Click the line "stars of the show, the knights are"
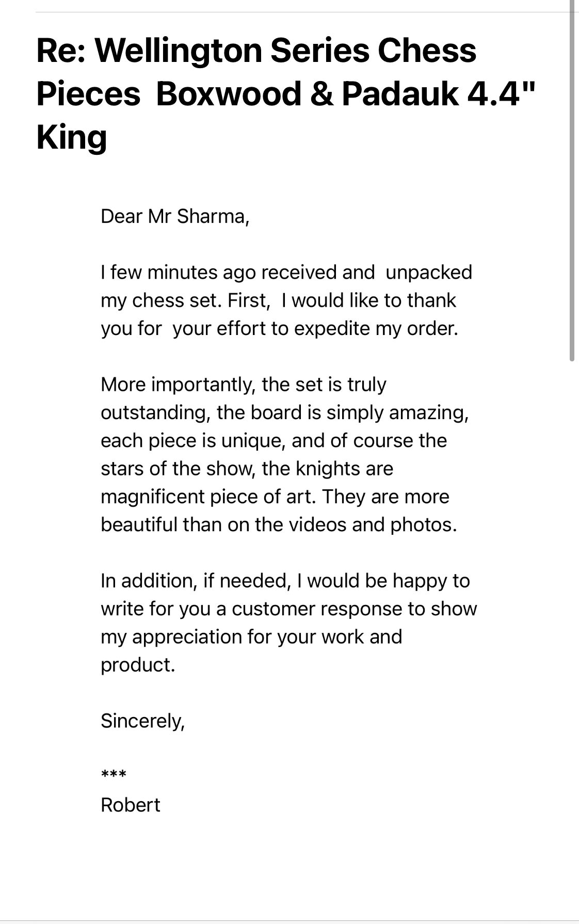This screenshot has width=579, height=924. tap(247, 468)
